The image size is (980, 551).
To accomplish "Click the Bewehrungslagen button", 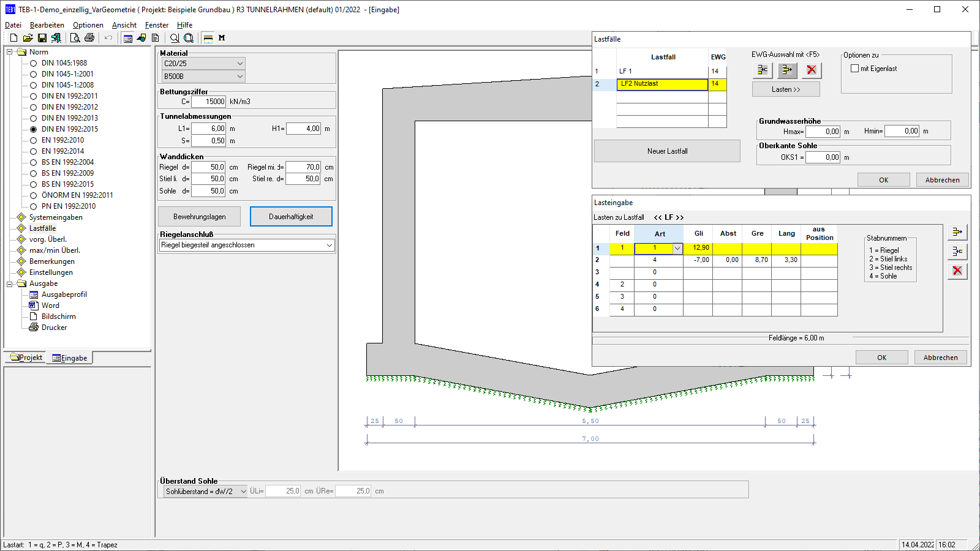I will pos(199,217).
